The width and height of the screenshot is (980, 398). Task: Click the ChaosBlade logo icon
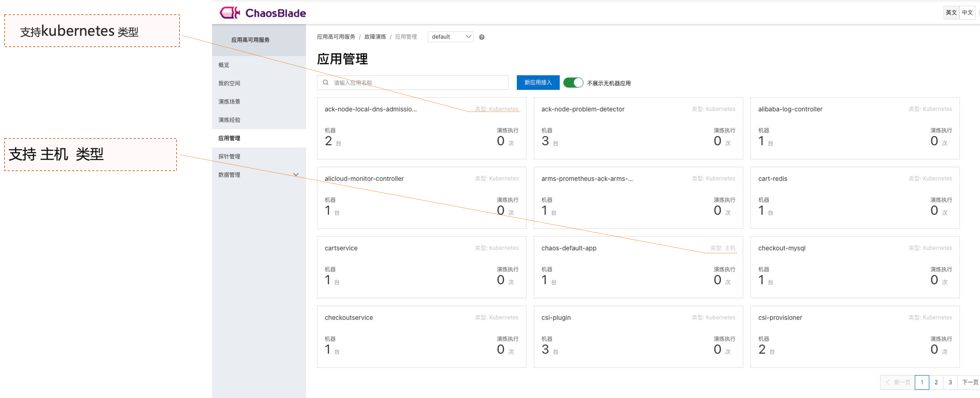[x=230, y=13]
